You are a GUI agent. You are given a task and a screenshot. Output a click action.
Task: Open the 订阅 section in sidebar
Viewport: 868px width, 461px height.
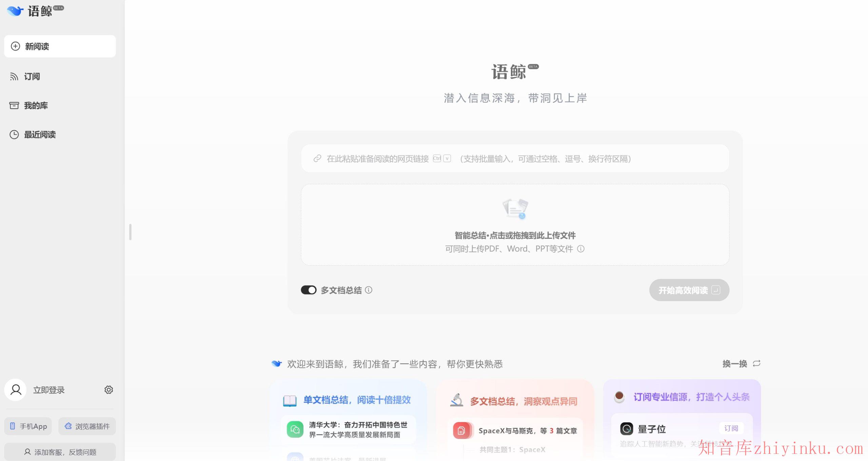(x=32, y=76)
